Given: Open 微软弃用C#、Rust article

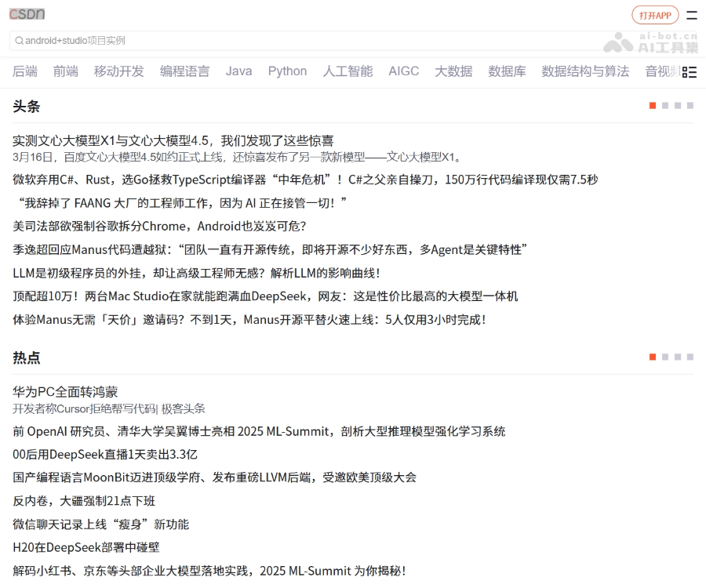Looking at the screenshot, I should point(305,180).
